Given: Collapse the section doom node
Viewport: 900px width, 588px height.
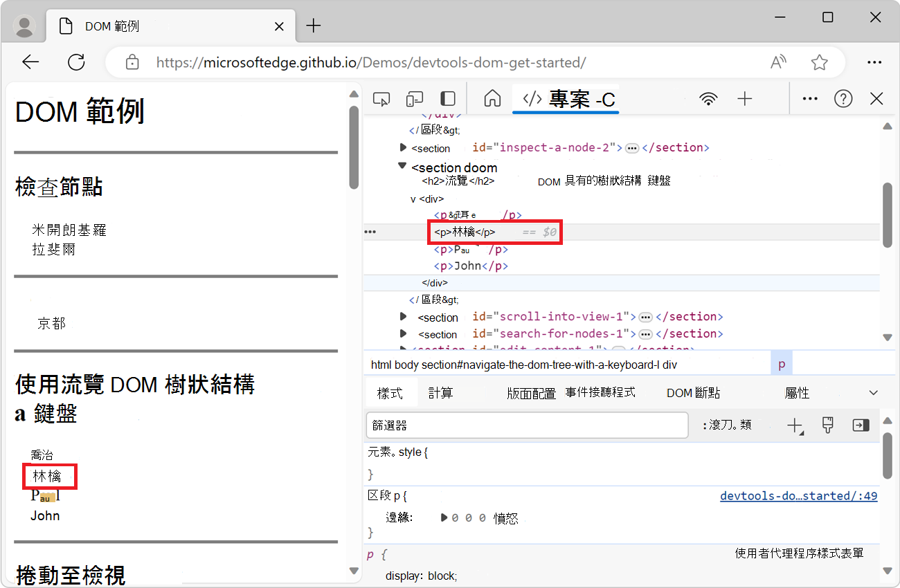Looking at the screenshot, I should 402,165.
